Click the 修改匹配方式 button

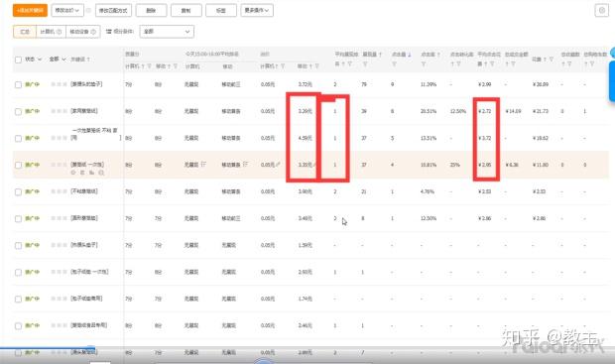tap(113, 11)
